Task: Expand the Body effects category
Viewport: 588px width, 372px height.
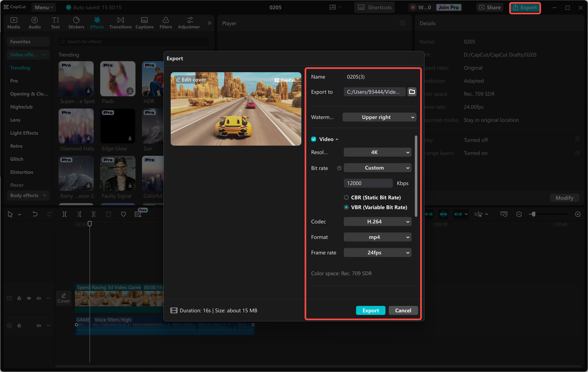Action: 28,195
